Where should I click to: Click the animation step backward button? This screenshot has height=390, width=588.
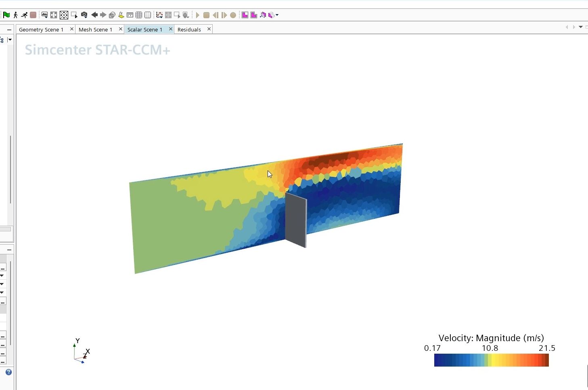[215, 15]
